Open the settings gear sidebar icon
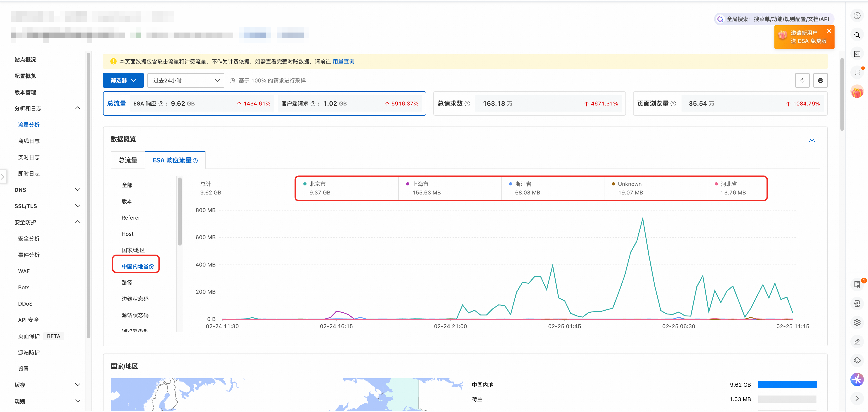868x412 pixels. pos(857,323)
